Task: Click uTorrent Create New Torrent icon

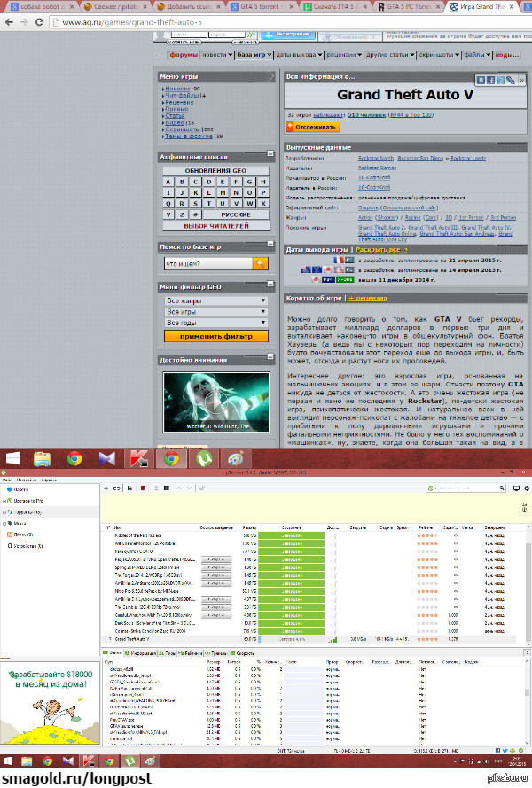Action: 129,488
